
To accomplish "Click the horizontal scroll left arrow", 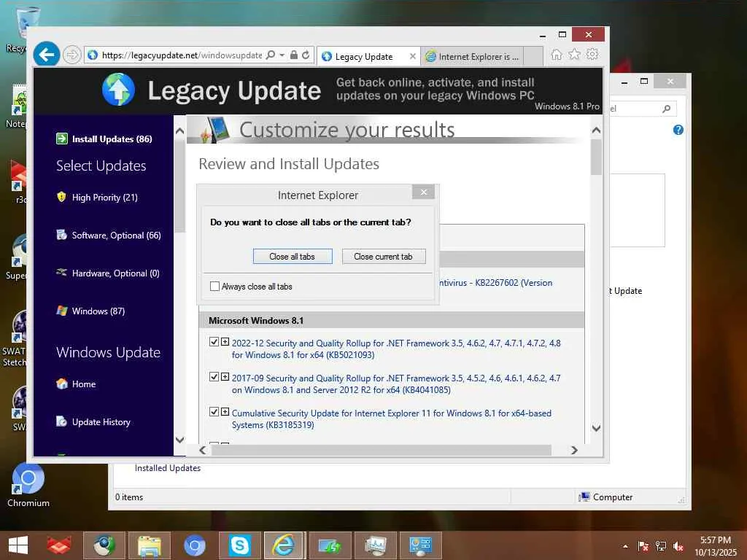I will [203, 450].
